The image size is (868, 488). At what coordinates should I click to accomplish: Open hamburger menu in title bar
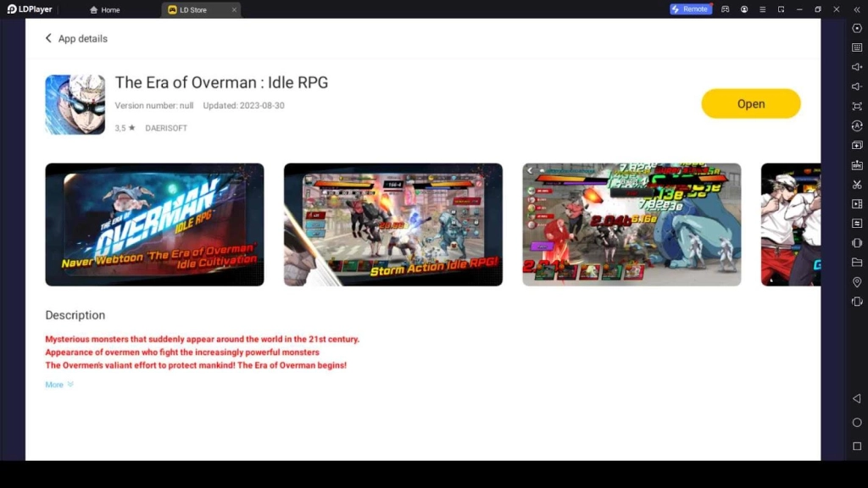762,9
